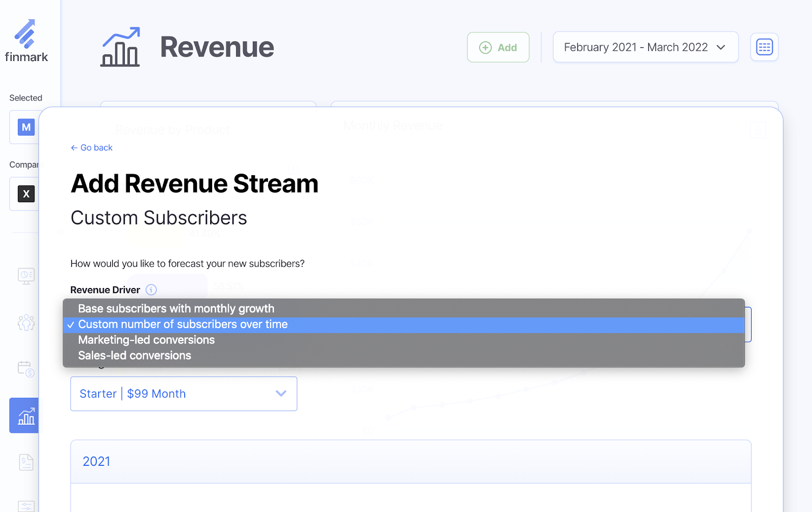Select Custom number of subscribers over time
The image size is (812, 512).
[183, 325]
